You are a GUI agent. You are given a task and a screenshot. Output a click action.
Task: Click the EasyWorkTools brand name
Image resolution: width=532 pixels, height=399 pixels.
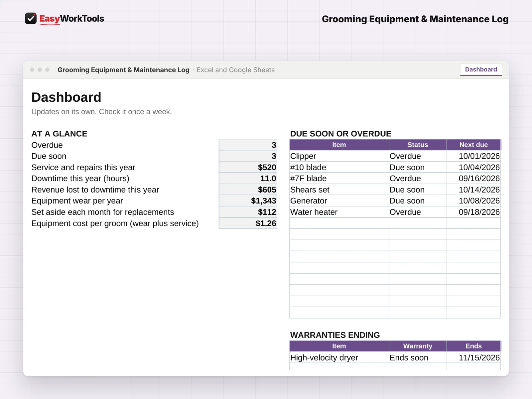click(71, 19)
